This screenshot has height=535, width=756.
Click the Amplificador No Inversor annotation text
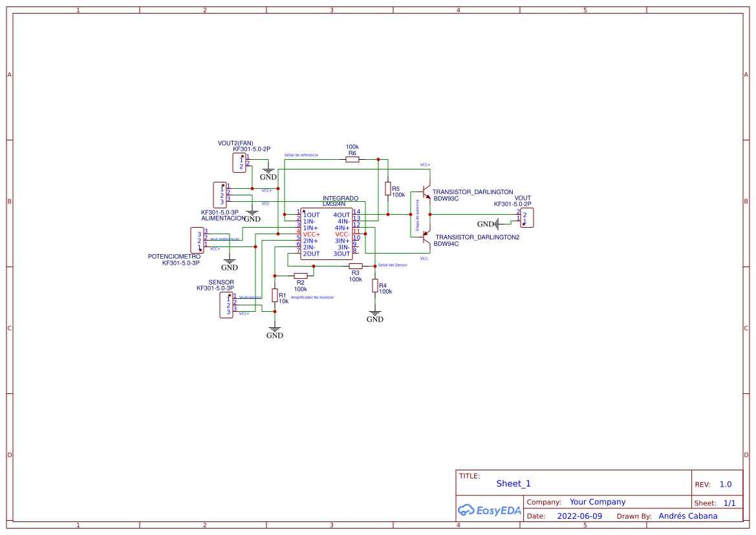(x=312, y=297)
